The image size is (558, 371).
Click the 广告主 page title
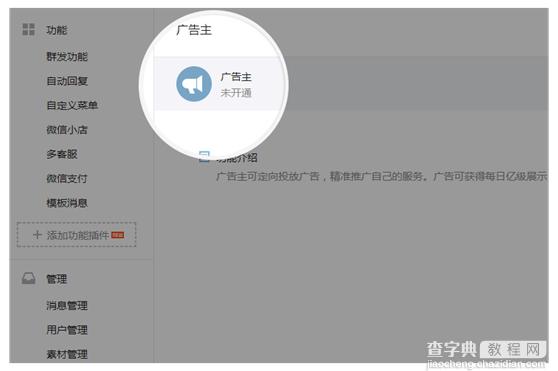194,30
